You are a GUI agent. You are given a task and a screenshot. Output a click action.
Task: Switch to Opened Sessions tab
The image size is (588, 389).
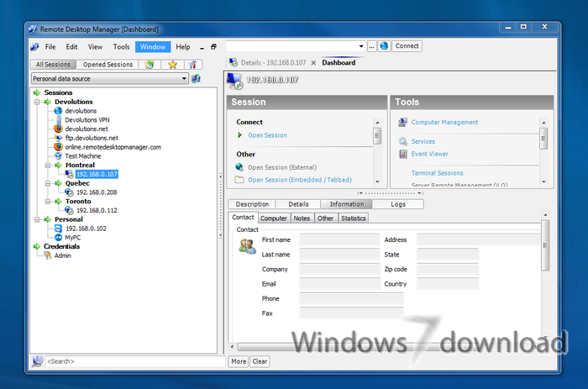[x=108, y=65]
